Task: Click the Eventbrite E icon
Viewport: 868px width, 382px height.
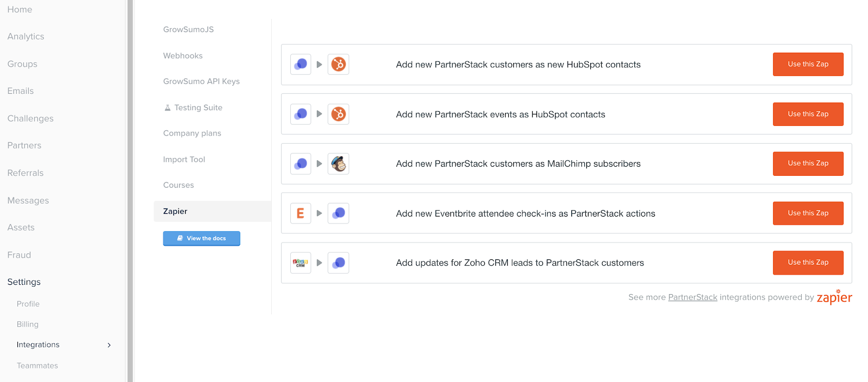Action: coord(301,213)
